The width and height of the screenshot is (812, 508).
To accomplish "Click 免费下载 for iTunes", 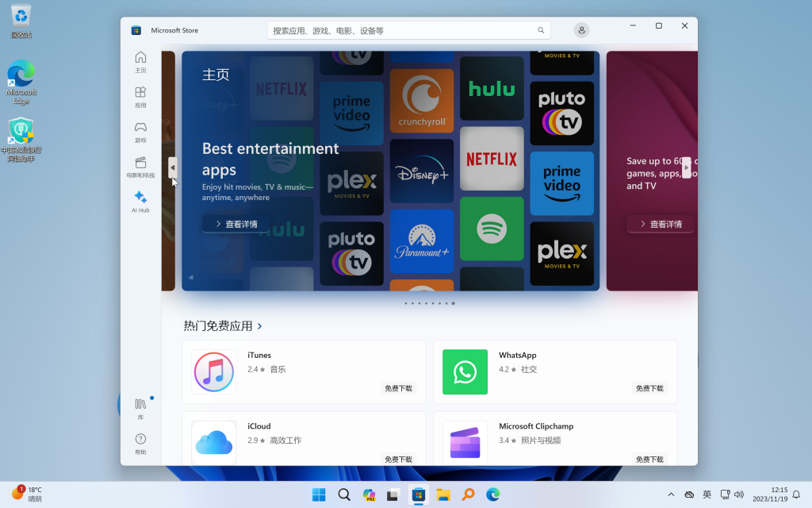I will click(398, 388).
